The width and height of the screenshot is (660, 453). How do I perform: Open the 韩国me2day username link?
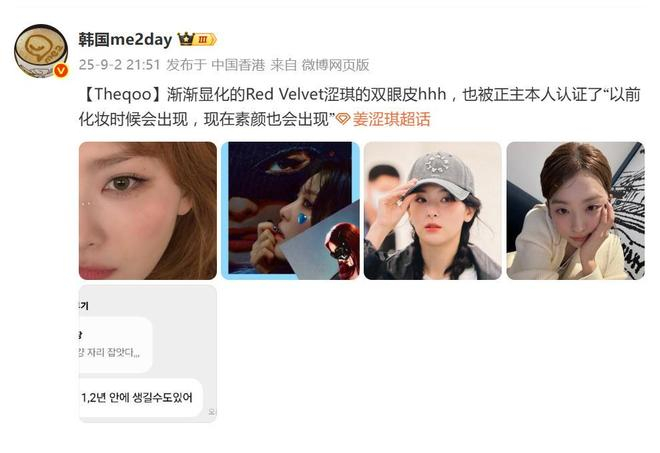pyautogui.click(x=125, y=40)
